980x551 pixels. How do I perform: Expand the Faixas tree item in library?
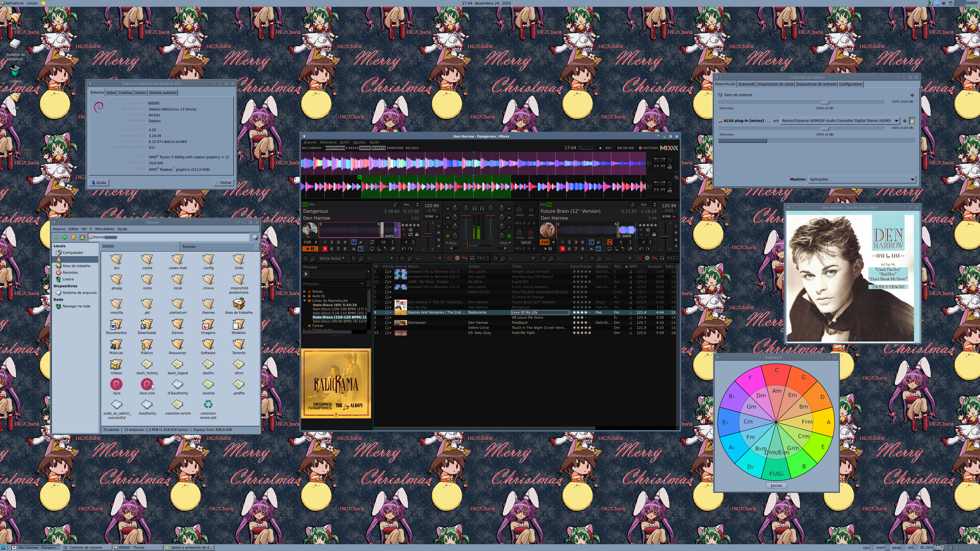click(x=304, y=292)
